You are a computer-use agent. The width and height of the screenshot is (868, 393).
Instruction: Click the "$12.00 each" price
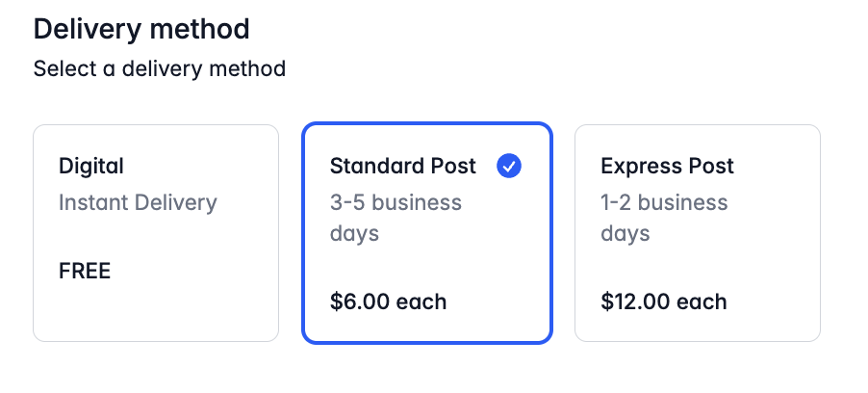(x=664, y=301)
